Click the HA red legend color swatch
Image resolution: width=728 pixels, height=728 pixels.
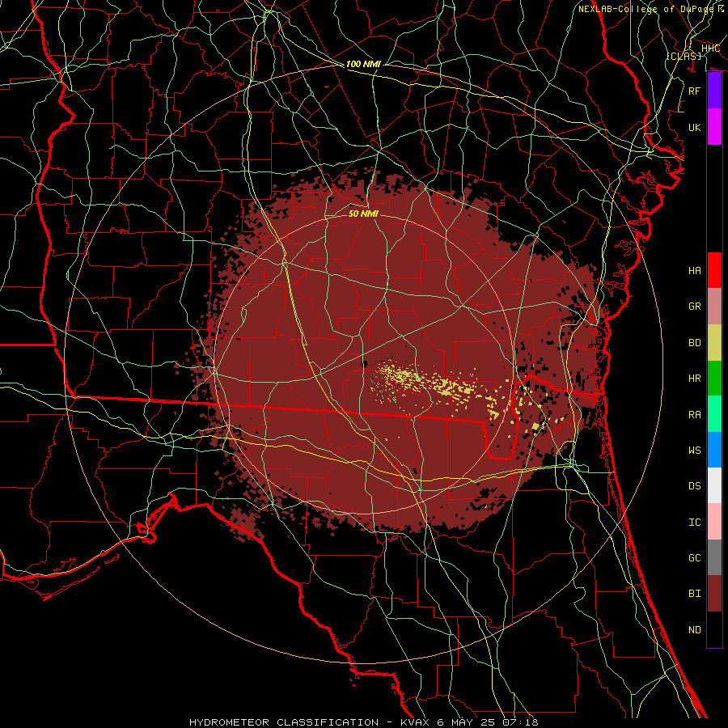pyautogui.click(x=714, y=270)
